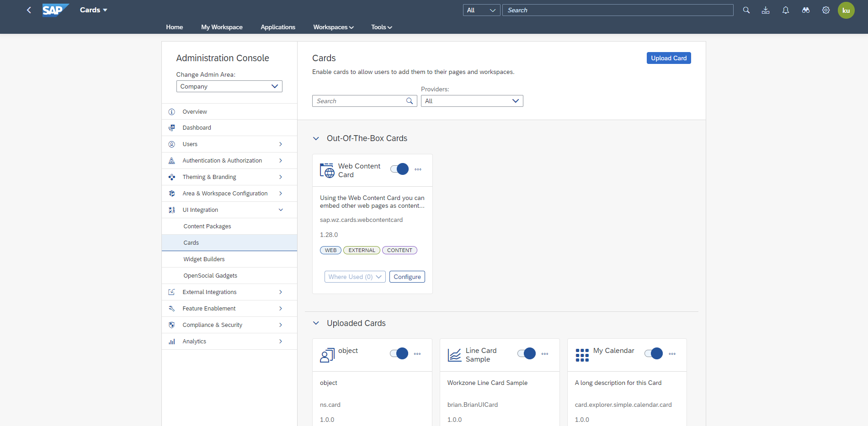Screen dimensions: 868x426
Task: Click the object card person icon
Action: point(327,355)
